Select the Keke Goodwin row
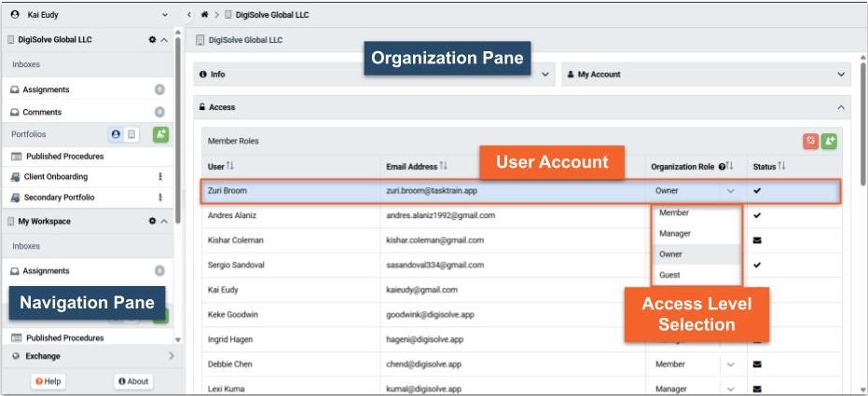The height and width of the screenshot is (396, 868). click(x=522, y=315)
